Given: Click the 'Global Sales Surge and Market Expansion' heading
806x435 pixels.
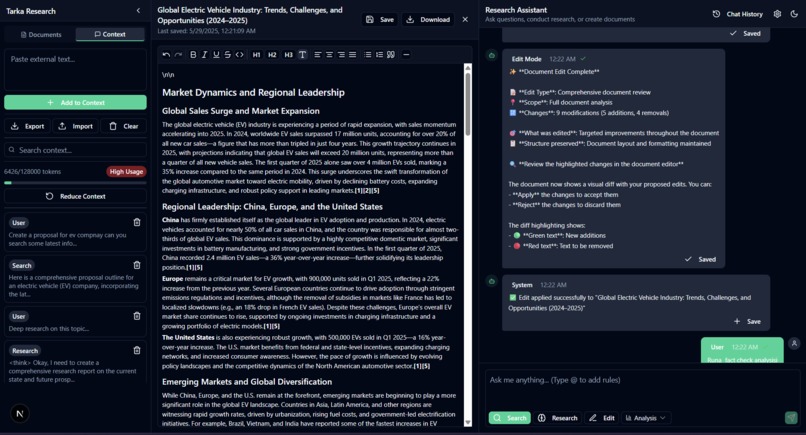Looking at the screenshot, I should pyautogui.click(x=241, y=111).
